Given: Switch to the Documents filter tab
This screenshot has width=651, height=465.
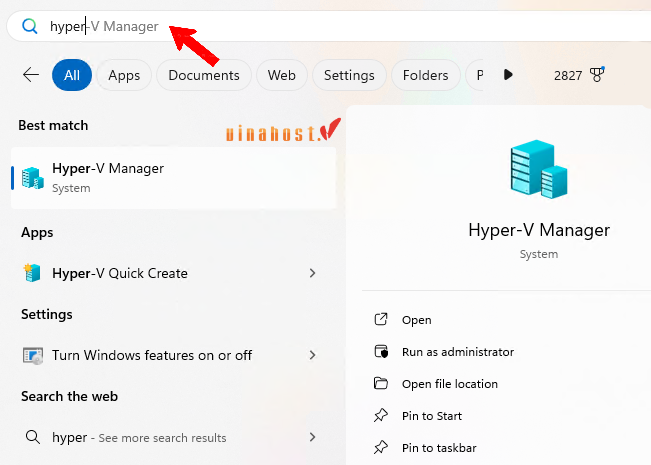Looking at the screenshot, I should 204,75.
